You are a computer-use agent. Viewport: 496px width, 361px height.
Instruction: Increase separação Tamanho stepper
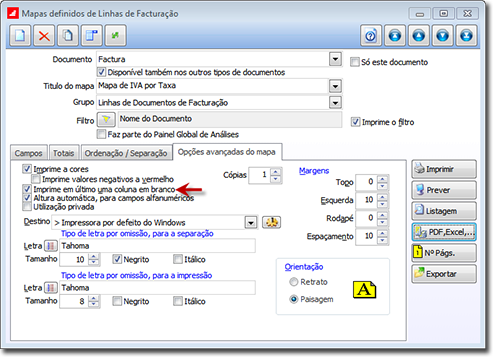tap(94, 257)
